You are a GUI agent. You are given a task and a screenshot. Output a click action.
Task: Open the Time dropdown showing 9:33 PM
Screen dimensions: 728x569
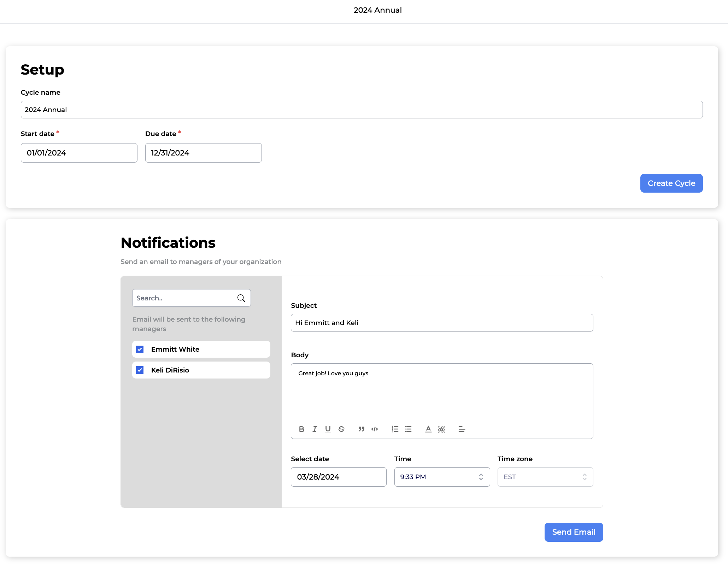442,477
